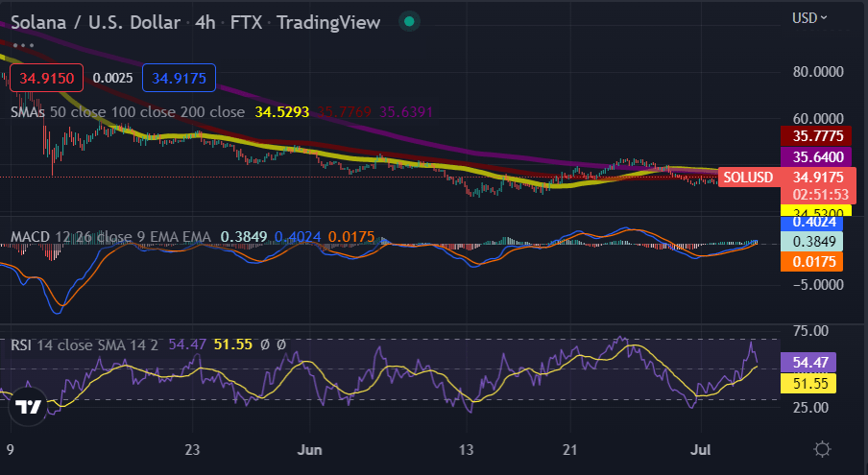Click the 35.7775 dark red axis tag
Screen dimensions: 868x475
(x=816, y=136)
